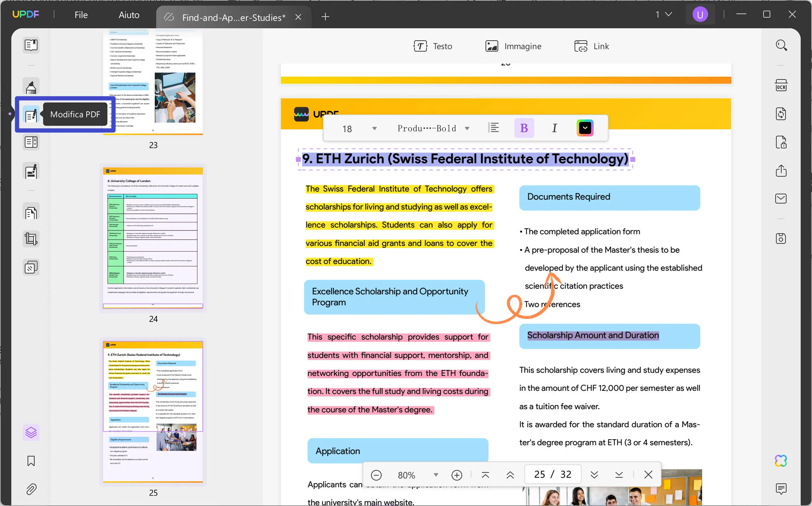The image size is (812, 506).
Task: Click the font size field showing 18
Action: point(347,129)
